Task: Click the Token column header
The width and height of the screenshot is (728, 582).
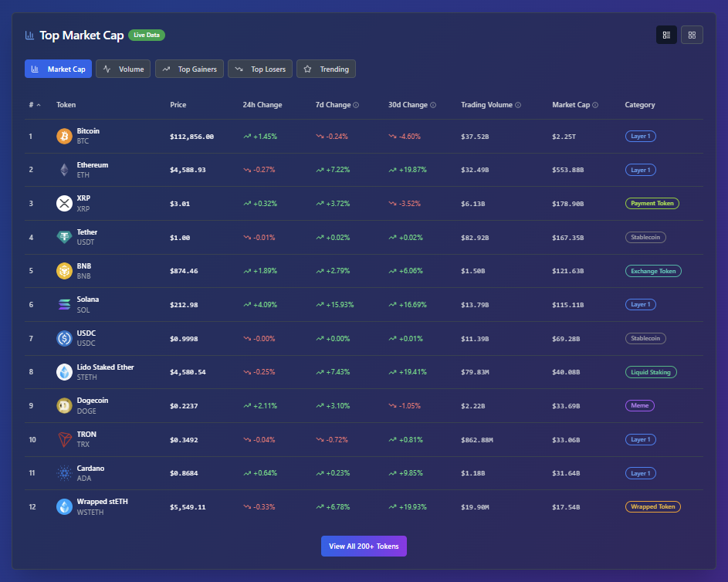Action: tap(66, 105)
